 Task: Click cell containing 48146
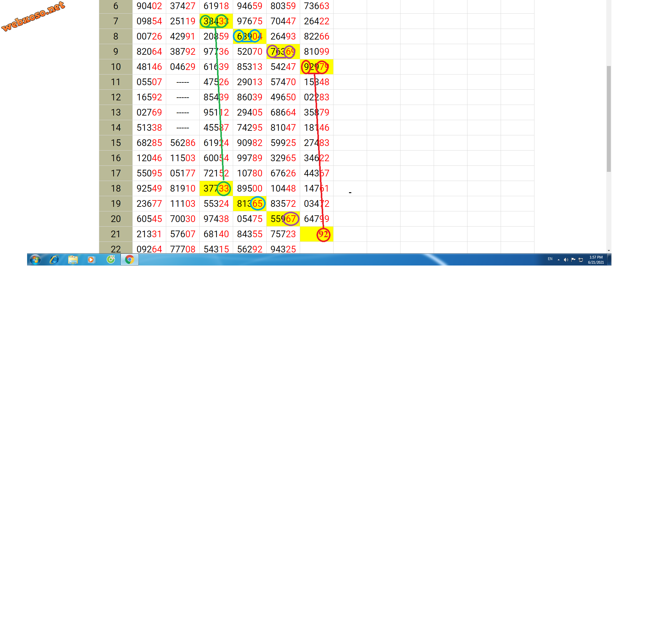[x=149, y=67]
